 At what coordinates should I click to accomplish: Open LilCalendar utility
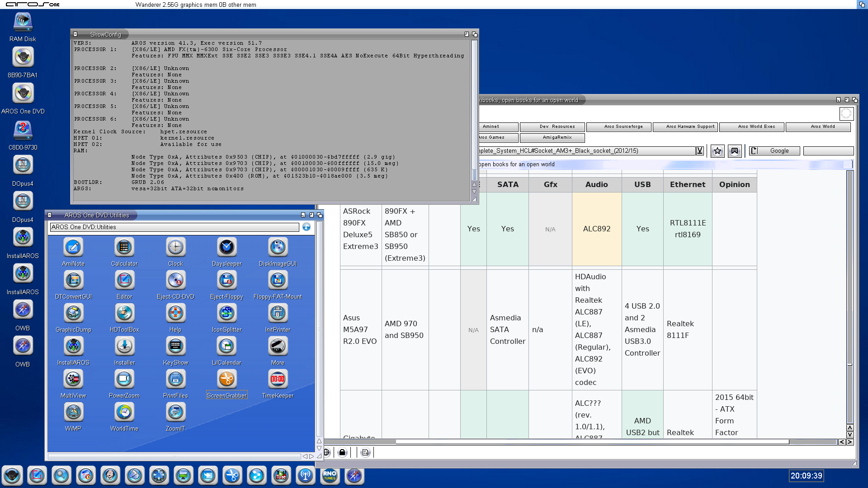226,346
